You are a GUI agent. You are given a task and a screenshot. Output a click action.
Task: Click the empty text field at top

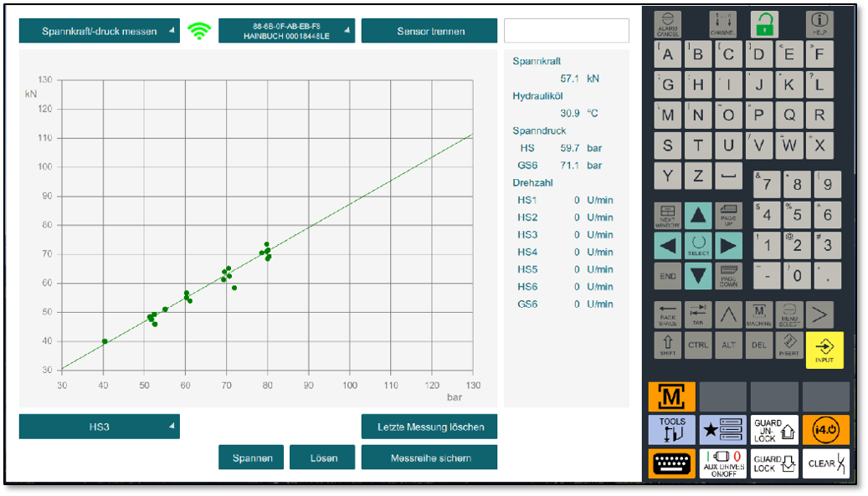pos(566,31)
